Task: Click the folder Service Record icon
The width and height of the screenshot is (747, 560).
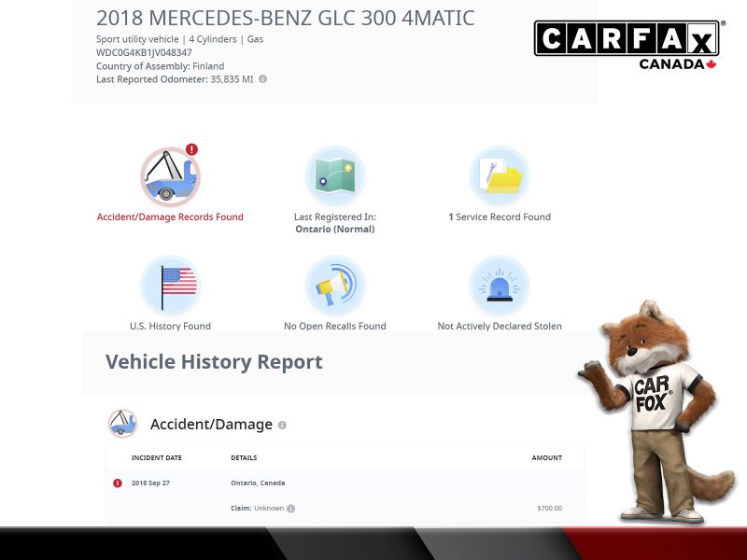Action: point(499,175)
